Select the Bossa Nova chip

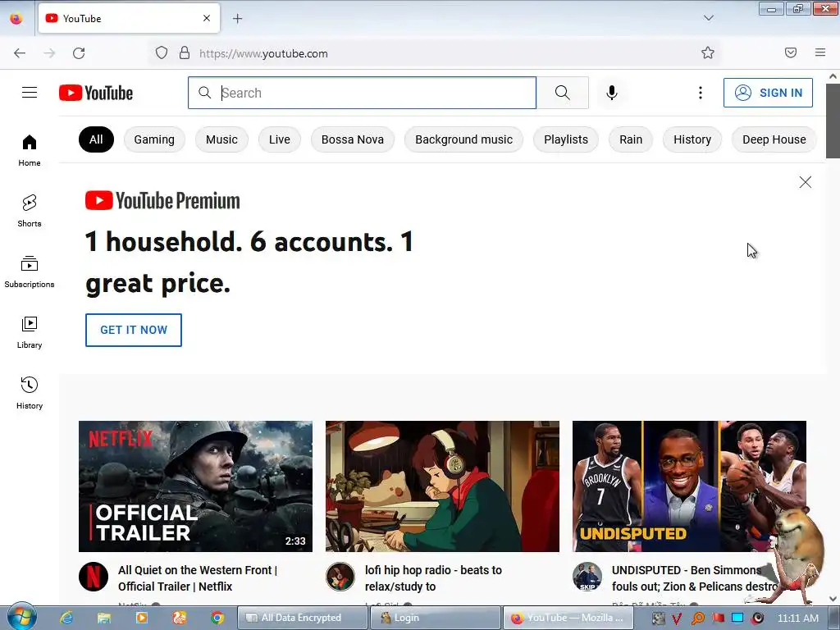(353, 139)
